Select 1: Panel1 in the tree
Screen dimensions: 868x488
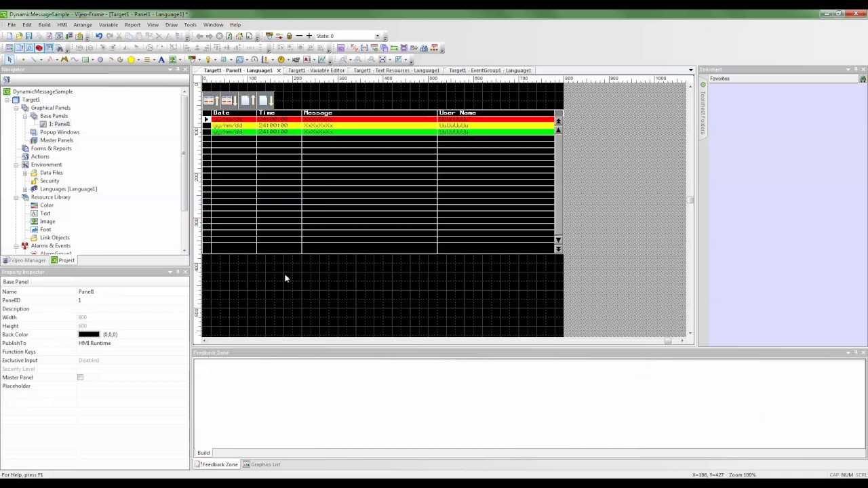click(59, 124)
